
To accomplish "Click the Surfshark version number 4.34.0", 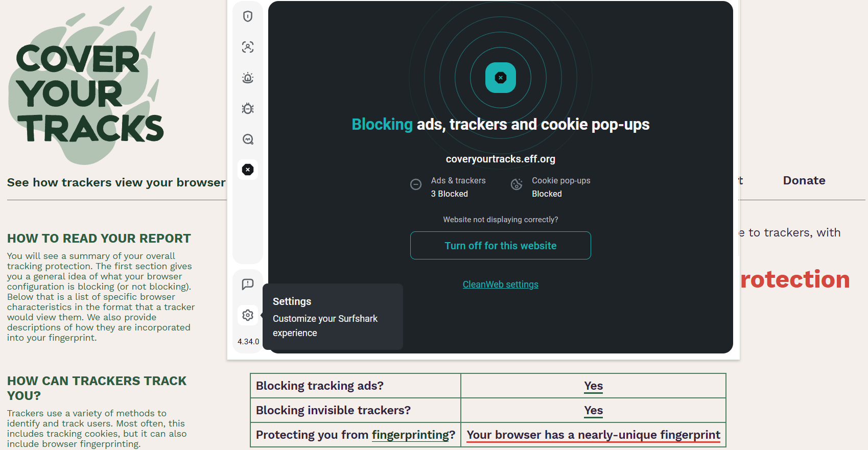I will (x=248, y=341).
